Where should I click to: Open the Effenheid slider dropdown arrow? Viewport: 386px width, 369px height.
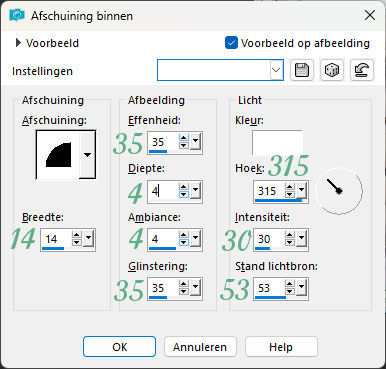point(196,141)
